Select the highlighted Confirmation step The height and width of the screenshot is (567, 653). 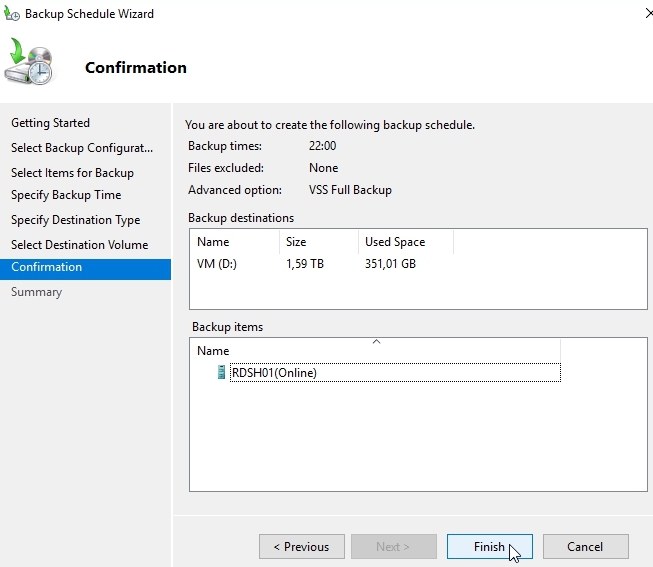pos(47,267)
